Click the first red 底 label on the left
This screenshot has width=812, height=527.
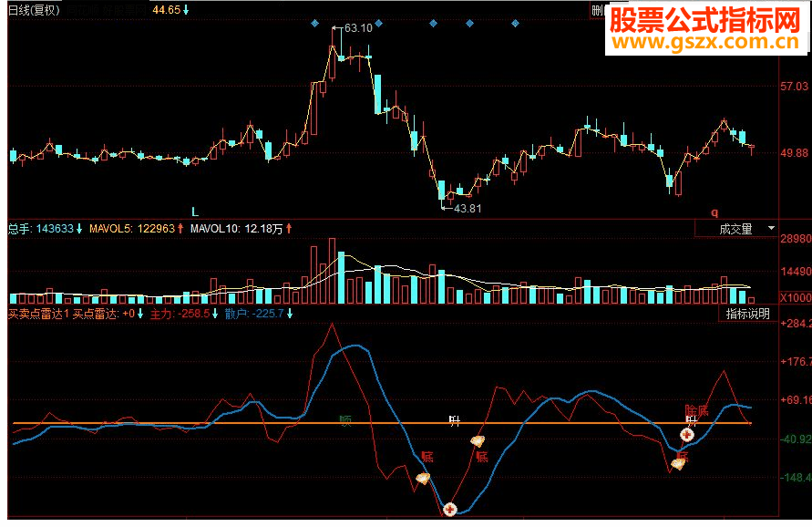point(427,457)
